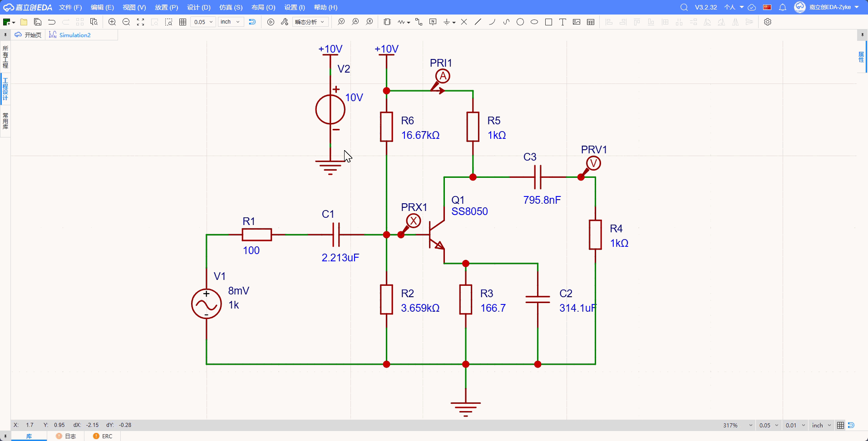Select the current probe tool in toolbar
This screenshot has height=441, width=868.
pos(355,22)
